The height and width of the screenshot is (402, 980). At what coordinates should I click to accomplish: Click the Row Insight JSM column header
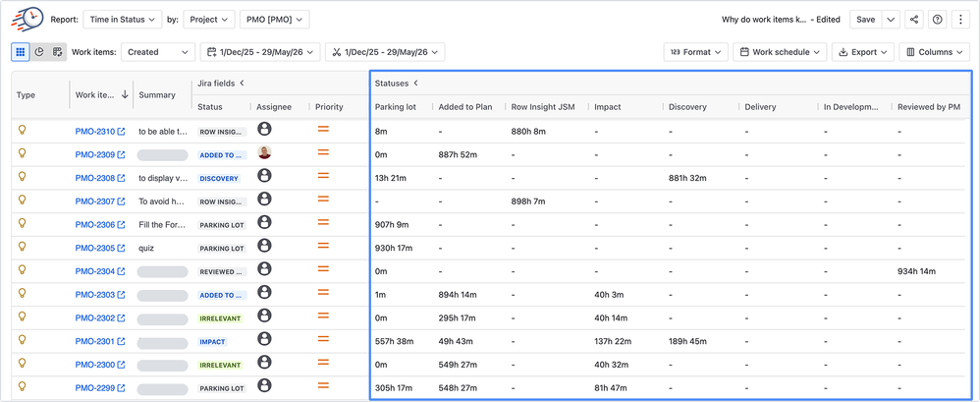tap(543, 107)
